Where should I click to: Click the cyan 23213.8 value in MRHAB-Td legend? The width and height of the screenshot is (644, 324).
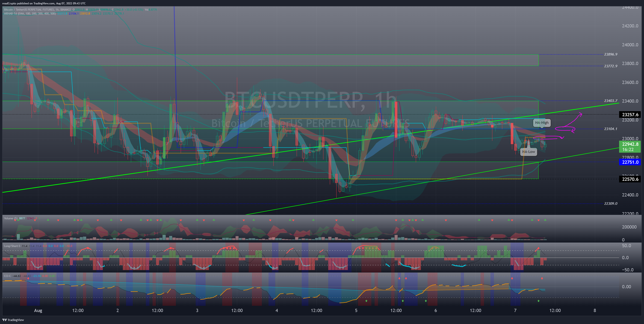pyautogui.click(x=62, y=14)
